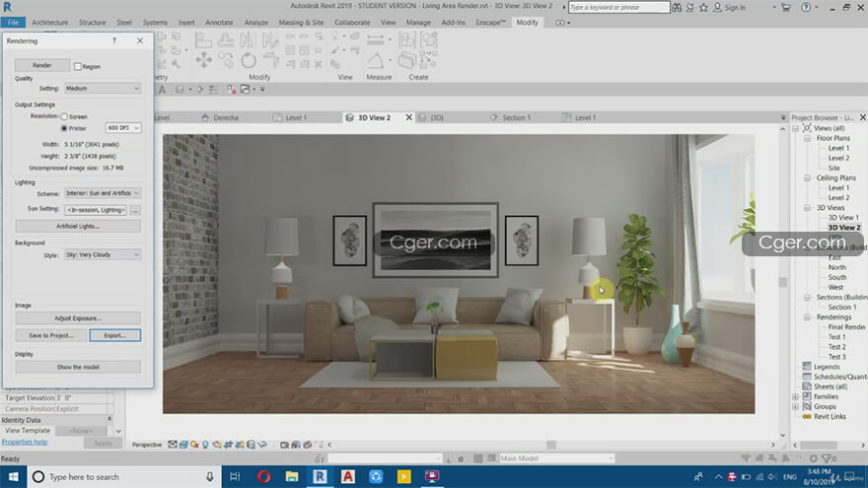
Task: Click the Switch Windows icon in quick access toolbar
Action: tap(246, 90)
